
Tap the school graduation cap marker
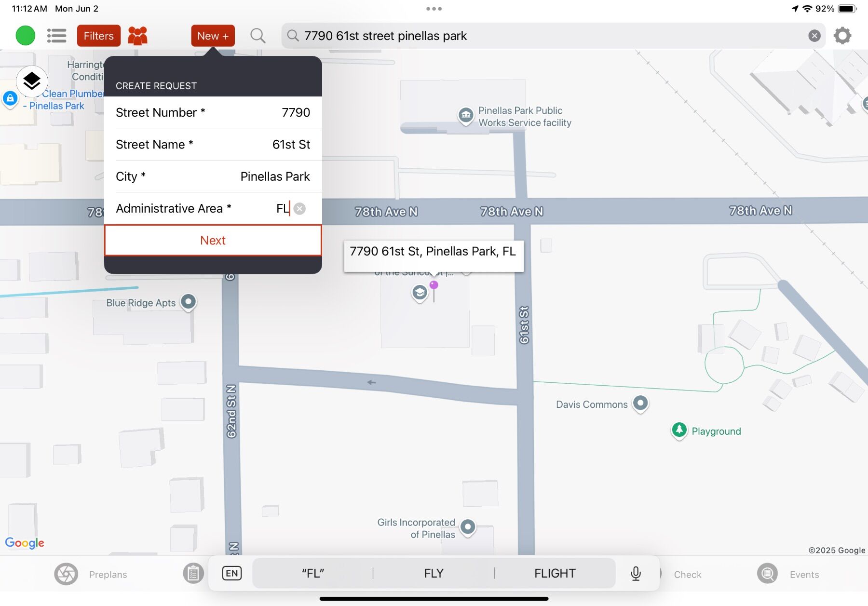(x=420, y=293)
